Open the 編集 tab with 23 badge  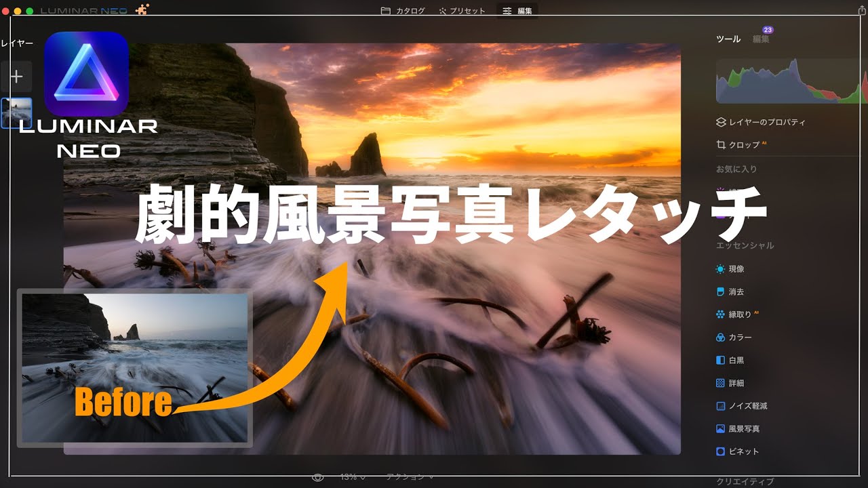coord(761,39)
